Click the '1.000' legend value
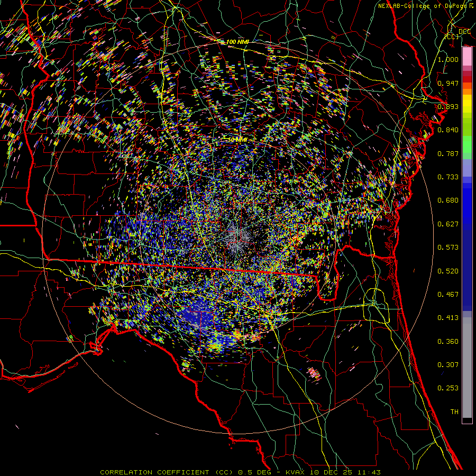Viewport: 476px width, 476px height. point(448,59)
